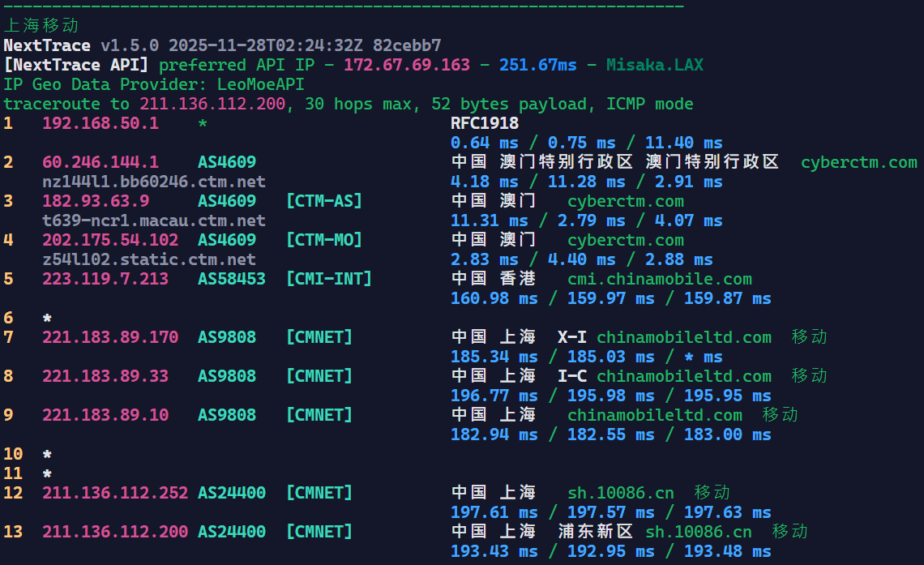Select hop 7 IP 221.183.89.170
This screenshot has width=924, height=565.
tap(110, 337)
